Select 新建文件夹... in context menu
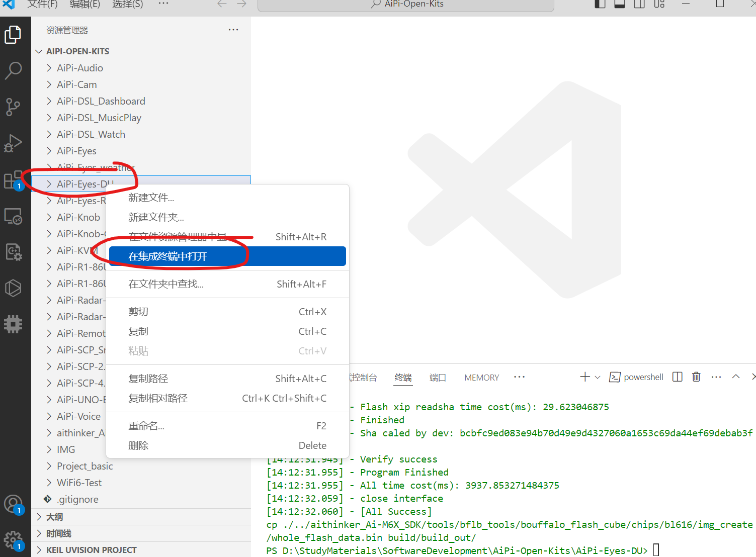 227,217
